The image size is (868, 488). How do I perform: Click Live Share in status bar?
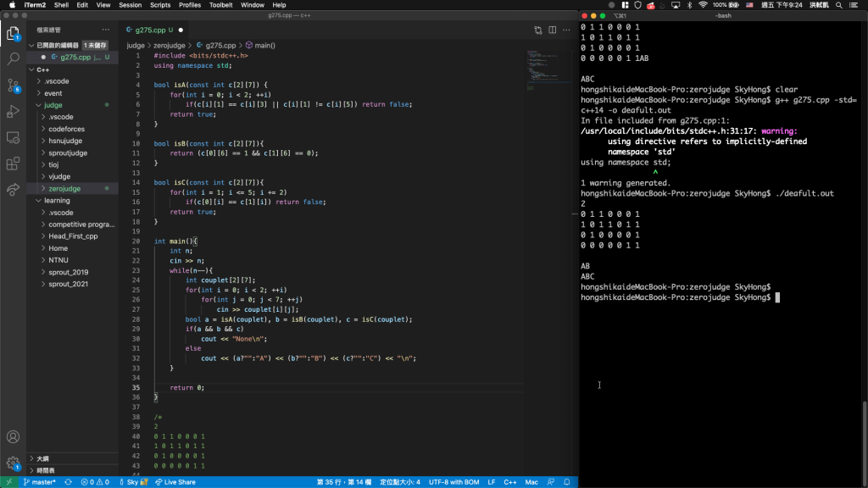coord(175,482)
